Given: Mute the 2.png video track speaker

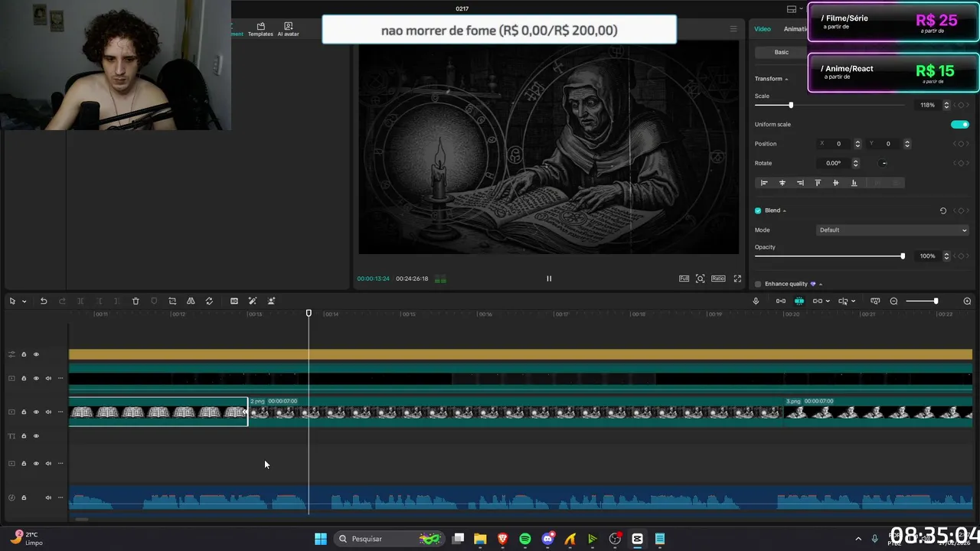Looking at the screenshot, I should click(48, 412).
